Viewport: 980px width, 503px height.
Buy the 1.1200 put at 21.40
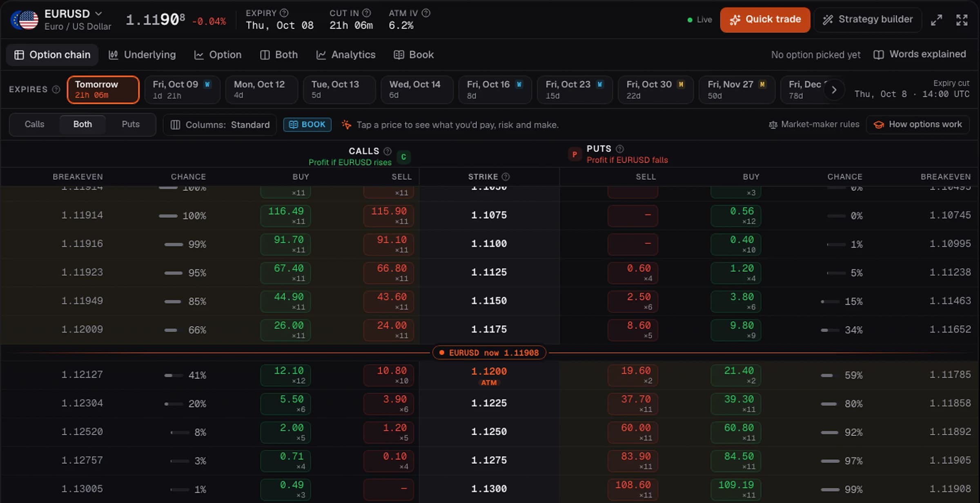[x=736, y=375]
